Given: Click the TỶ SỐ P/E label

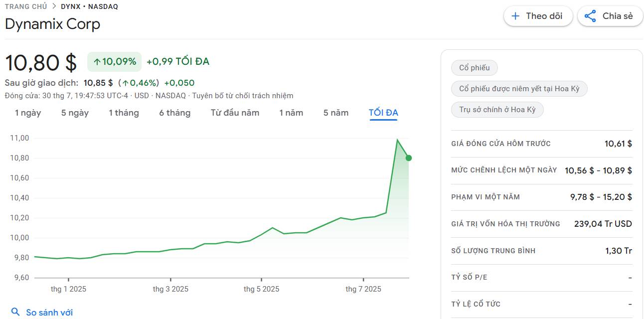Looking at the screenshot, I should (x=469, y=277).
